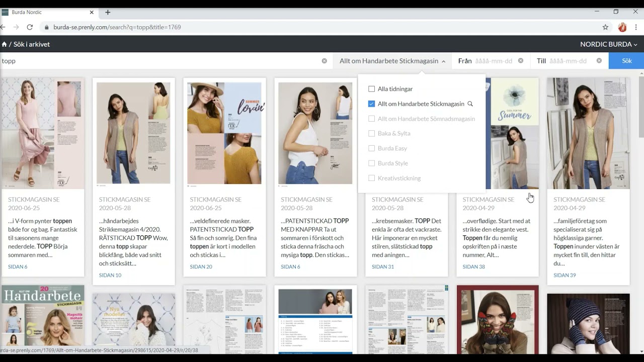This screenshot has width=644, height=362.
Task: Open the SIDAN 20 page link
Action: tap(201, 266)
